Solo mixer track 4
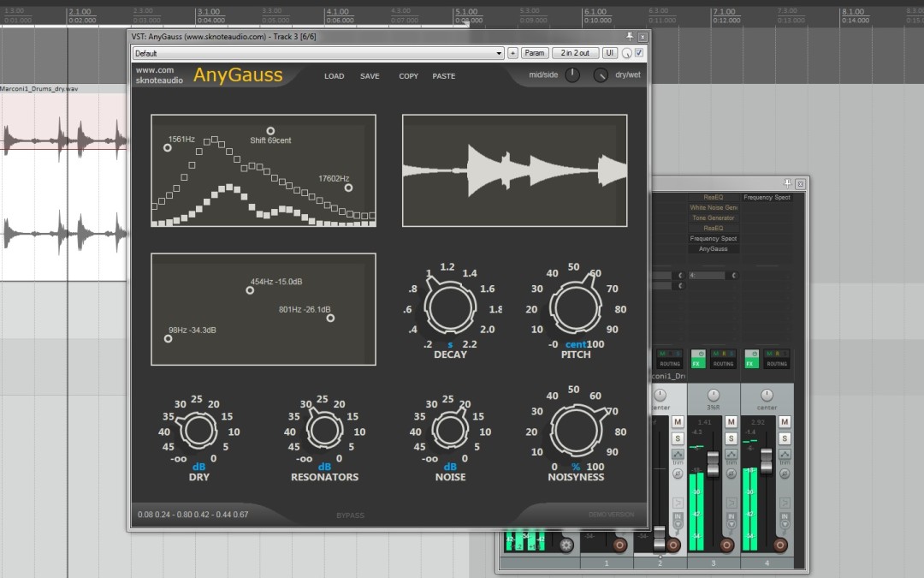This screenshot has height=578, width=924. coord(785,438)
